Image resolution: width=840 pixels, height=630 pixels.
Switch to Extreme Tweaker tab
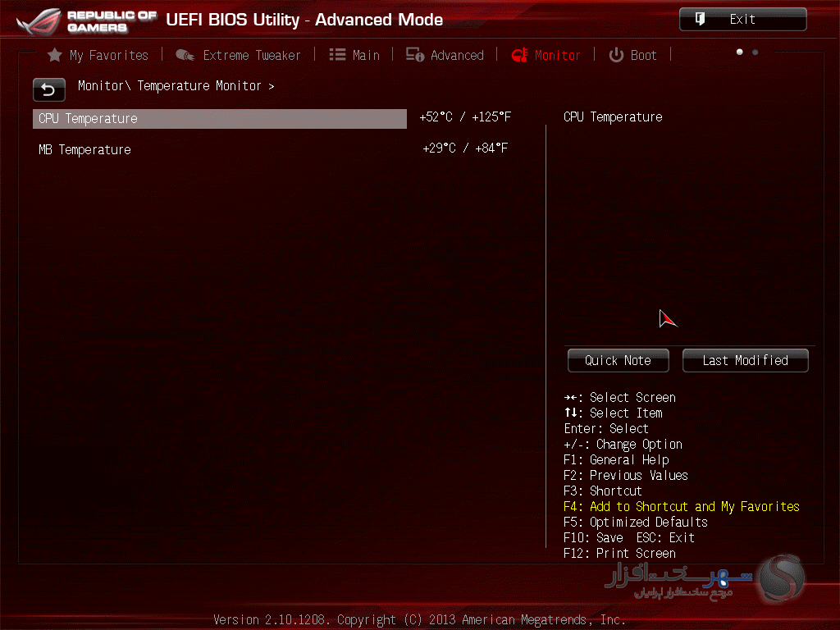[x=251, y=55]
